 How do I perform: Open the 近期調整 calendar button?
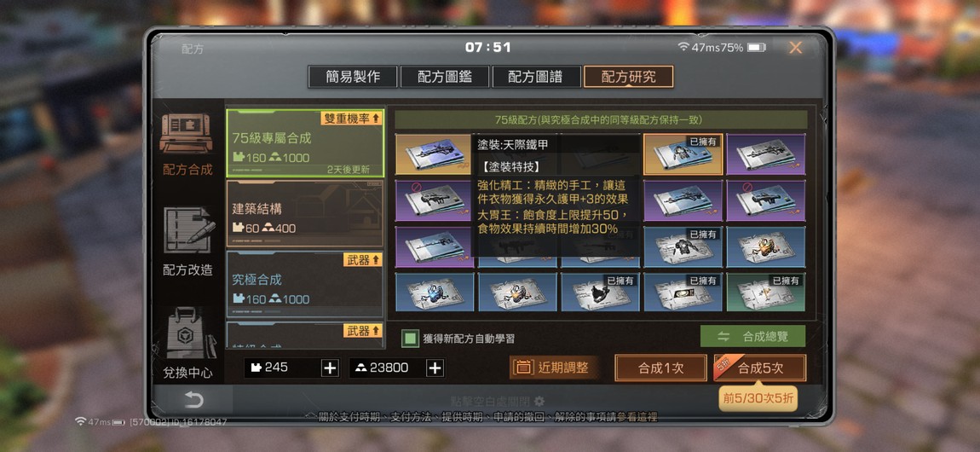coord(551,368)
